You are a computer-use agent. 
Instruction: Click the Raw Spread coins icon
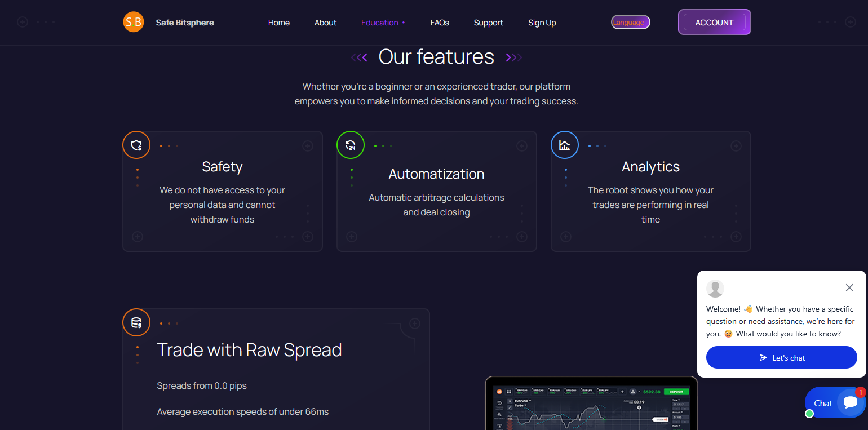pyautogui.click(x=136, y=323)
